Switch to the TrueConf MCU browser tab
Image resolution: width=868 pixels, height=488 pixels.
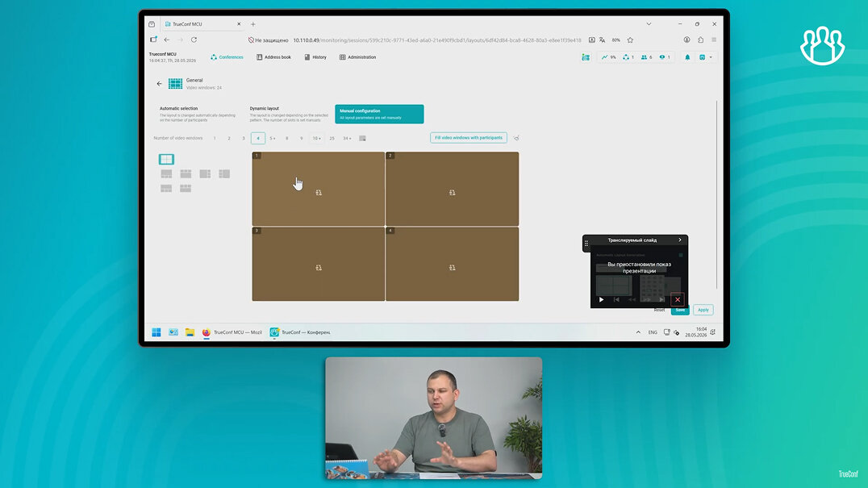202,23
